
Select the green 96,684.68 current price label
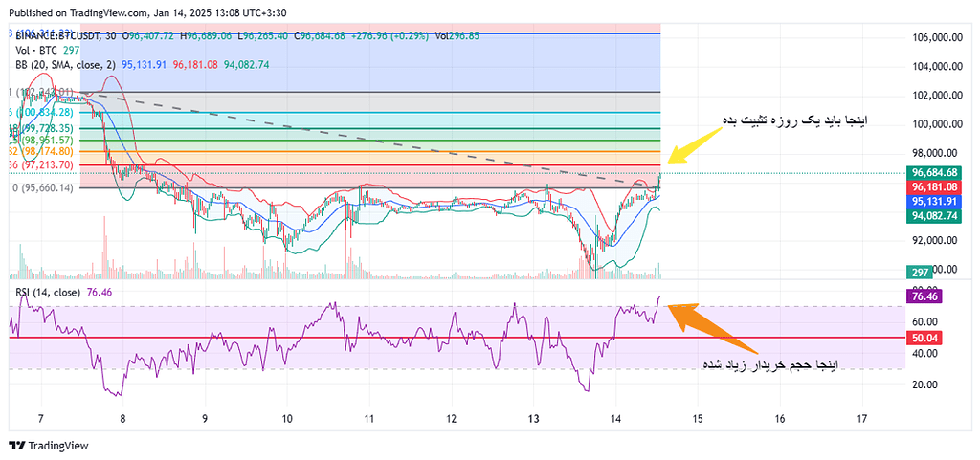click(x=935, y=172)
